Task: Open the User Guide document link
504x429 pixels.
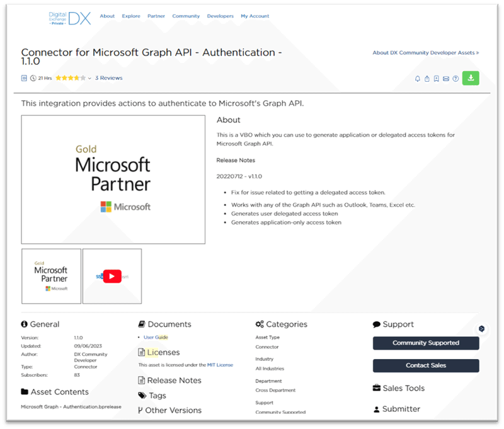Action: pyautogui.click(x=156, y=337)
